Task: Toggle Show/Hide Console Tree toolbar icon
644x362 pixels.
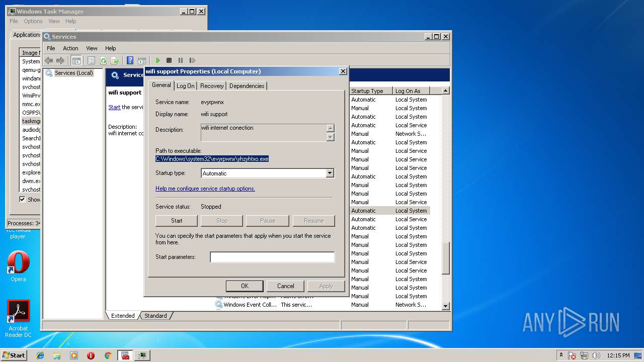Action: coord(76,60)
